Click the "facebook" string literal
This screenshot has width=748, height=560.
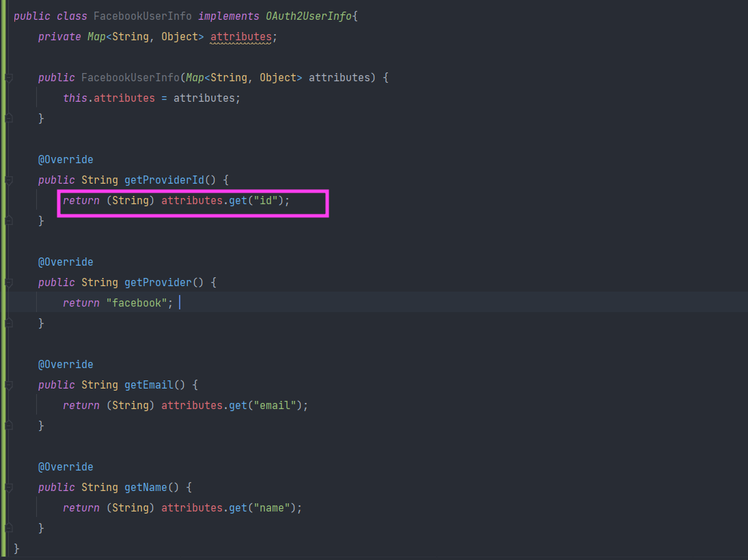137,303
